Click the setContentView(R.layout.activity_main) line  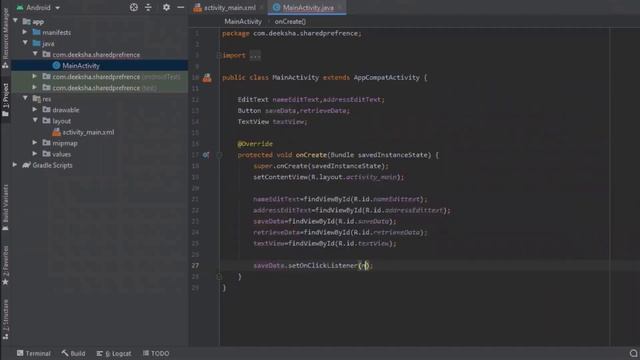329,177
